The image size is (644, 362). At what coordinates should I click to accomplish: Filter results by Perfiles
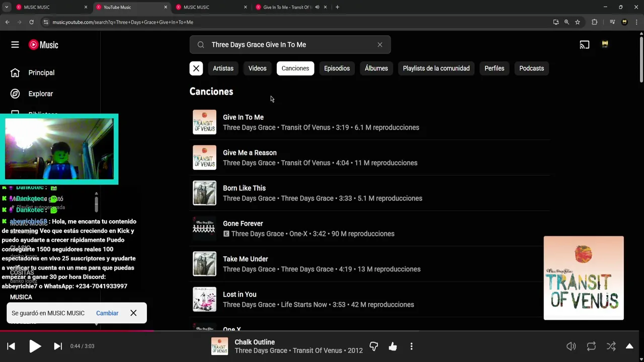(494, 68)
